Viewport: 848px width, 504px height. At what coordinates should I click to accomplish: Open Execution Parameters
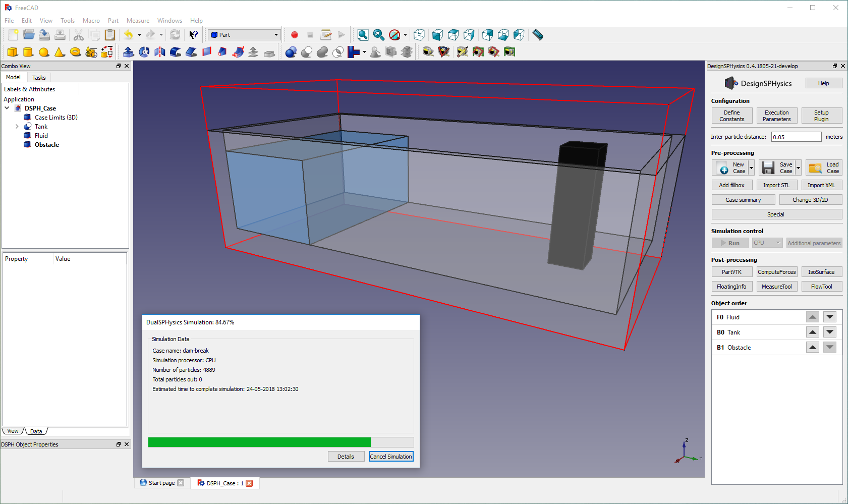[x=777, y=116]
